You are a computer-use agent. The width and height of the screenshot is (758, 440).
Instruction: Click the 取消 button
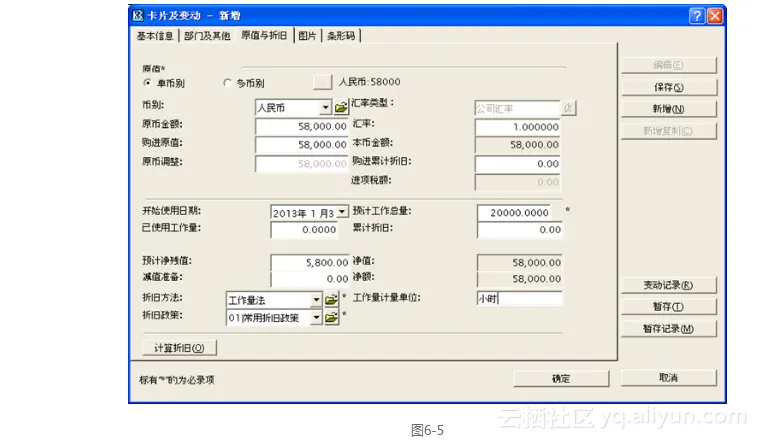[669, 378]
